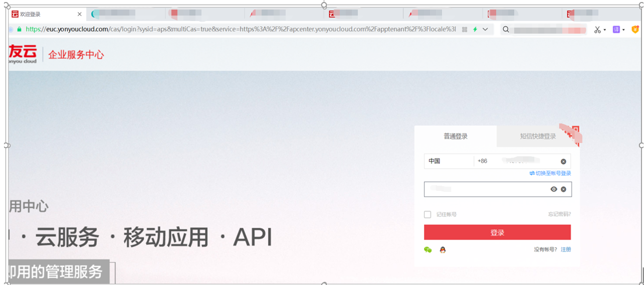Click the green lightning speed-mode icon
Screen dimensions: 644x285
475,30
